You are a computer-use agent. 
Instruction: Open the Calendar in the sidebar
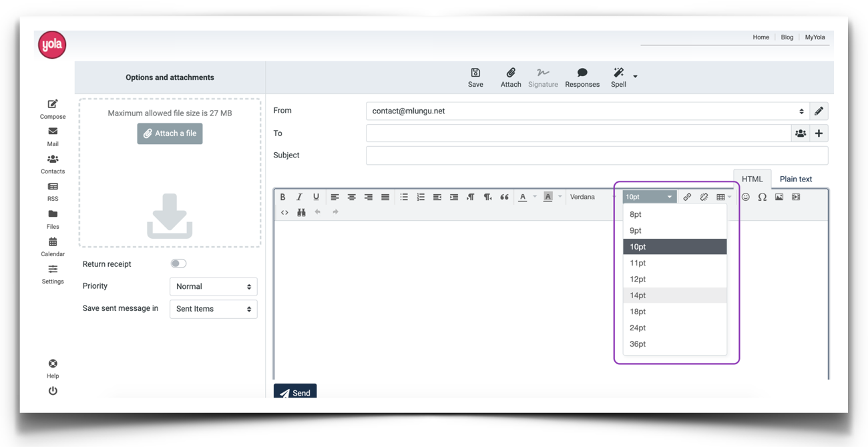tap(53, 246)
